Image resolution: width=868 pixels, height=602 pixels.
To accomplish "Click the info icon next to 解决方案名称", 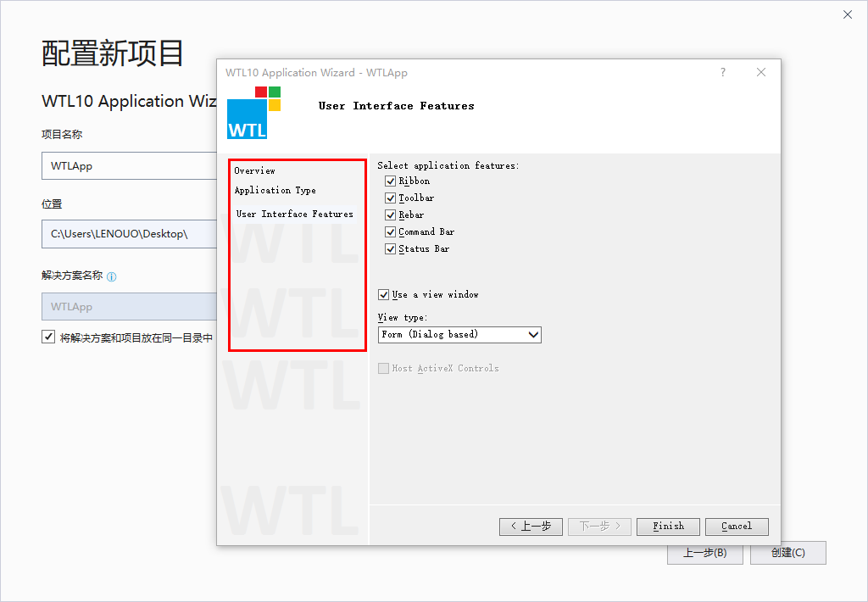I will point(112,277).
